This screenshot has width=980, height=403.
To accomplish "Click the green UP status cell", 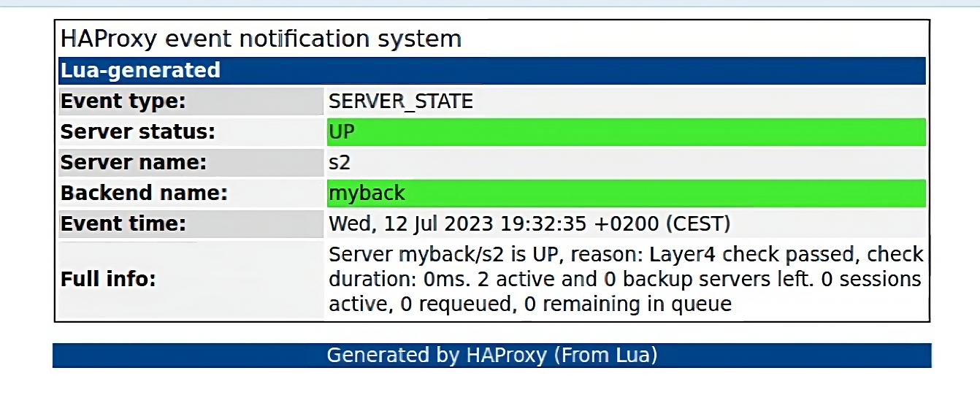I will 626,132.
